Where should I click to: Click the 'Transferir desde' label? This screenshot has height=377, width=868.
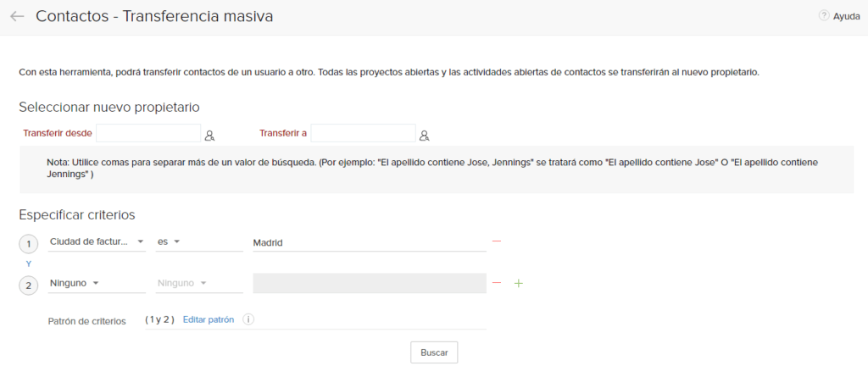(x=58, y=133)
